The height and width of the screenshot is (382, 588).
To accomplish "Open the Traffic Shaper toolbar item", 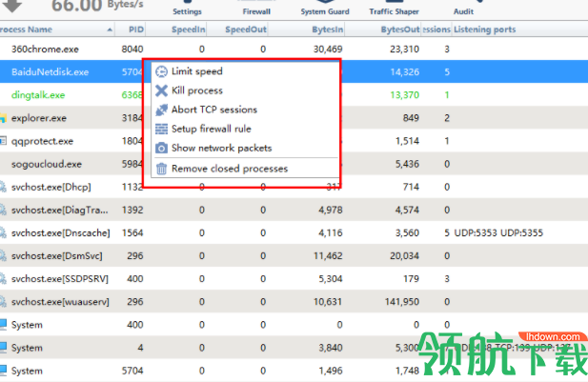I will [395, 8].
